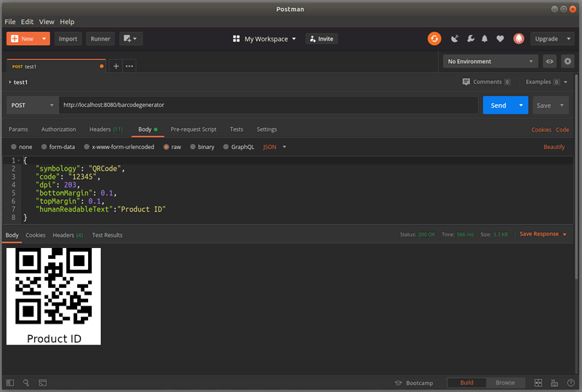Expand the test1 request details
The width and height of the screenshot is (582, 392).
pyautogui.click(x=10, y=82)
